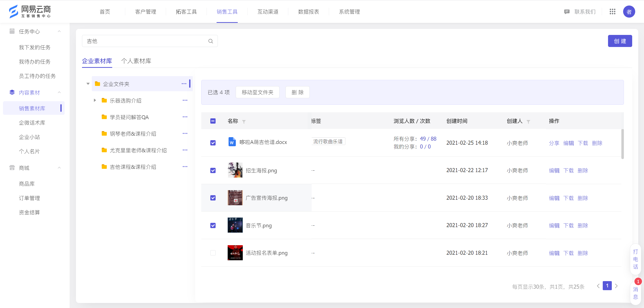Click the 任务中心 sidebar icon

(x=12, y=31)
